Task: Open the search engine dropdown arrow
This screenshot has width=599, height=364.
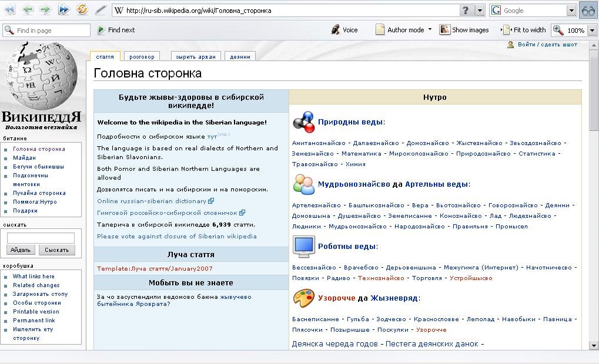Action: (571, 11)
